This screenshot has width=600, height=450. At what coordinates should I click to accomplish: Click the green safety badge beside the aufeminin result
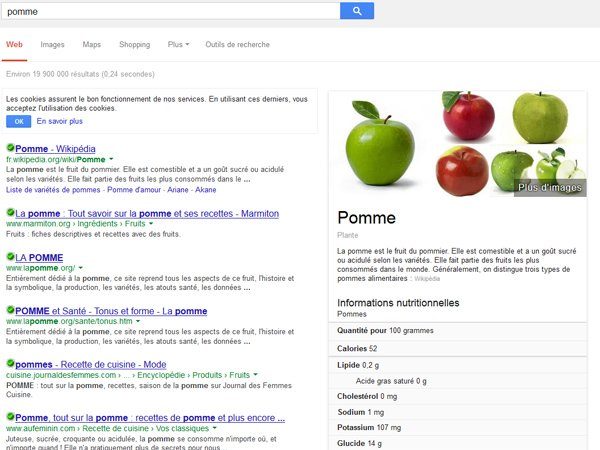[10, 417]
